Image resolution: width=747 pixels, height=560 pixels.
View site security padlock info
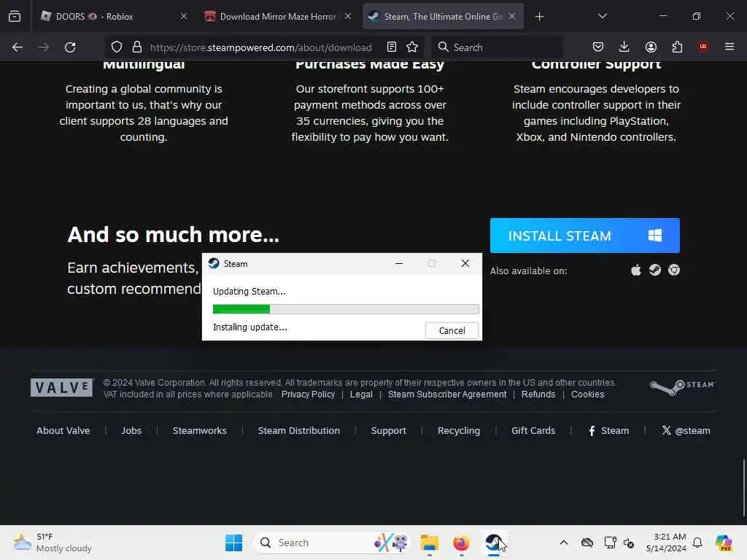[x=137, y=47]
